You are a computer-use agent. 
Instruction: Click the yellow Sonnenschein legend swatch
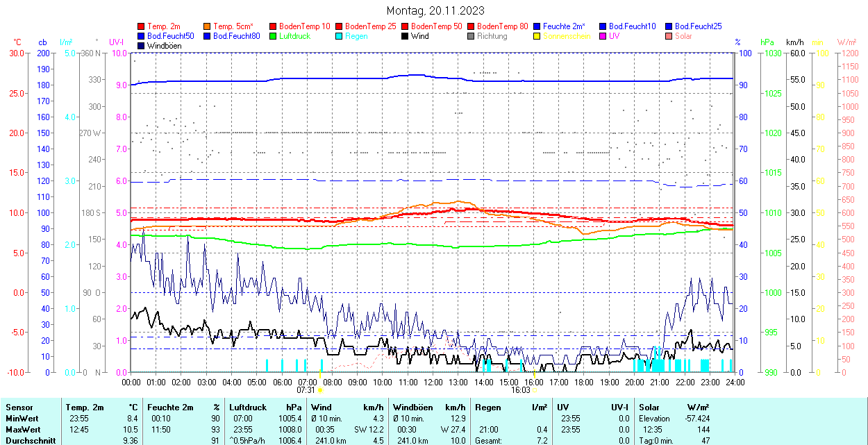[x=537, y=36]
